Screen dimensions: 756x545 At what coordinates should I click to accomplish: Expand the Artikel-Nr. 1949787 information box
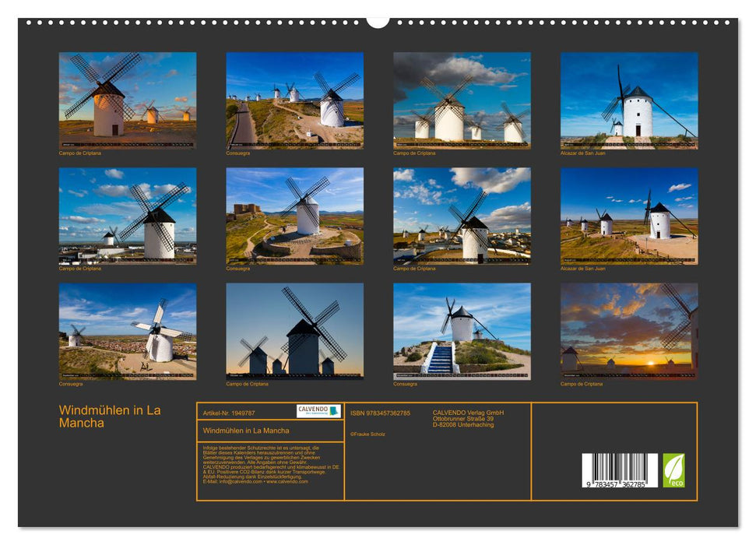pyautogui.click(x=230, y=412)
